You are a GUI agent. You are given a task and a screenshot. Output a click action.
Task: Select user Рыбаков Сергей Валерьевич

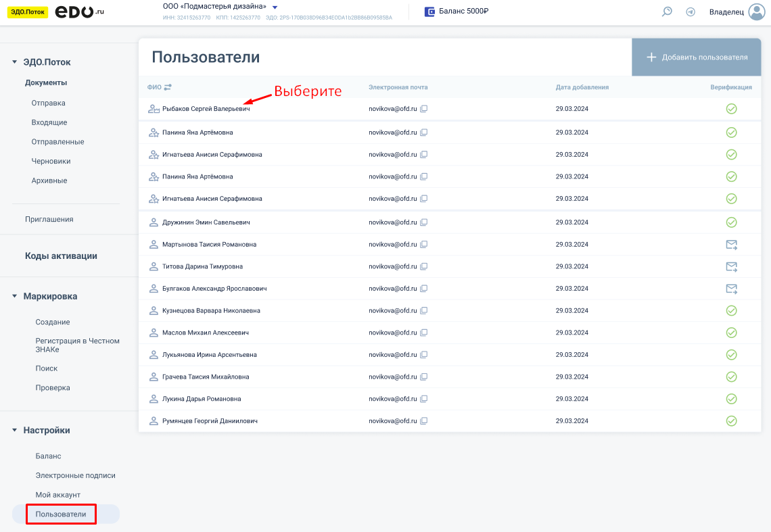tap(206, 109)
